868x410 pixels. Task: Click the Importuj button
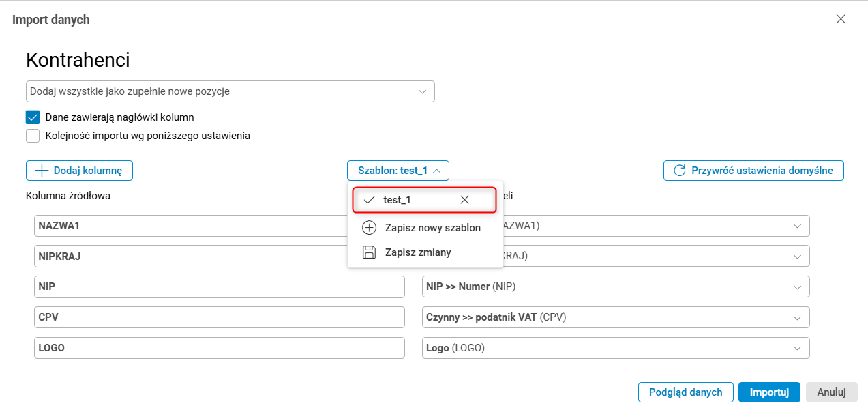pos(769,392)
